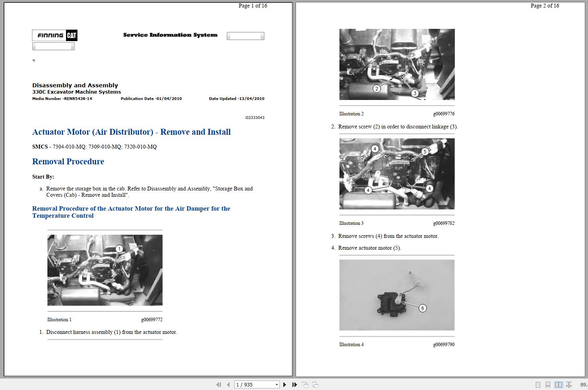Click the previous page arrow icon
The width and height of the screenshot is (588, 390).
pyautogui.click(x=228, y=384)
